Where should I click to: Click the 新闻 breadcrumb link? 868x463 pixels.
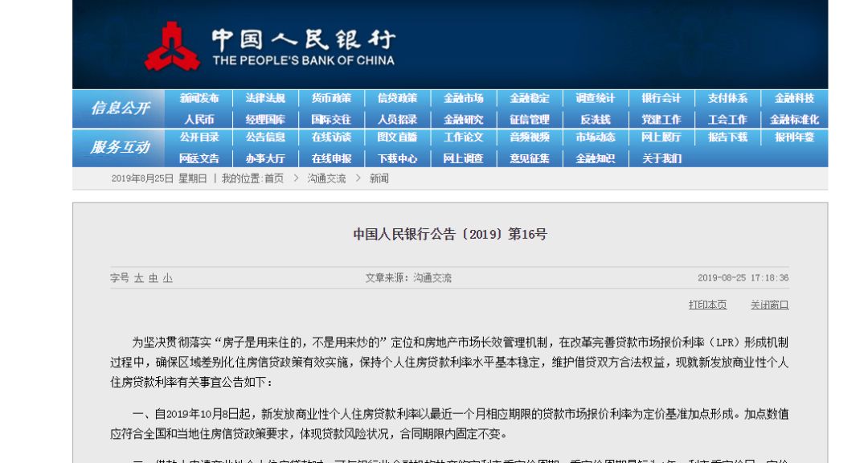[379, 178]
